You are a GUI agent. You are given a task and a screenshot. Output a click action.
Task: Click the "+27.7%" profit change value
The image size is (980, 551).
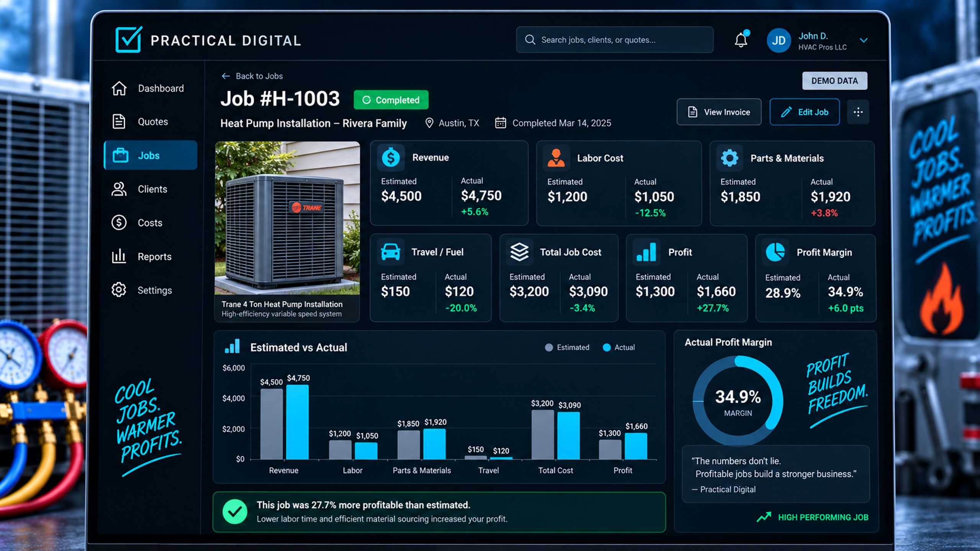click(x=713, y=308)
